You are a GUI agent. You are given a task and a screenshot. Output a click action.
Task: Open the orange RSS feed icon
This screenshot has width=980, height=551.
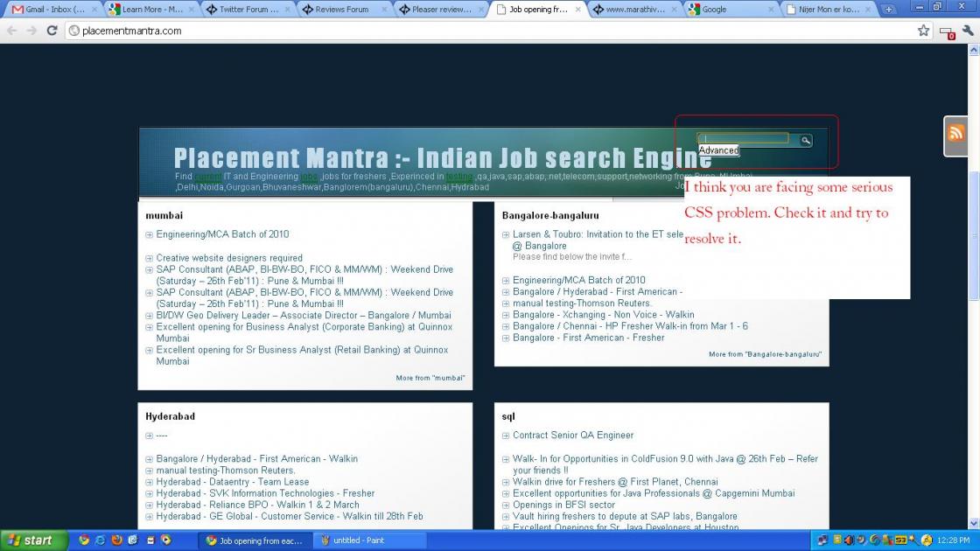(x=955, y=133)
